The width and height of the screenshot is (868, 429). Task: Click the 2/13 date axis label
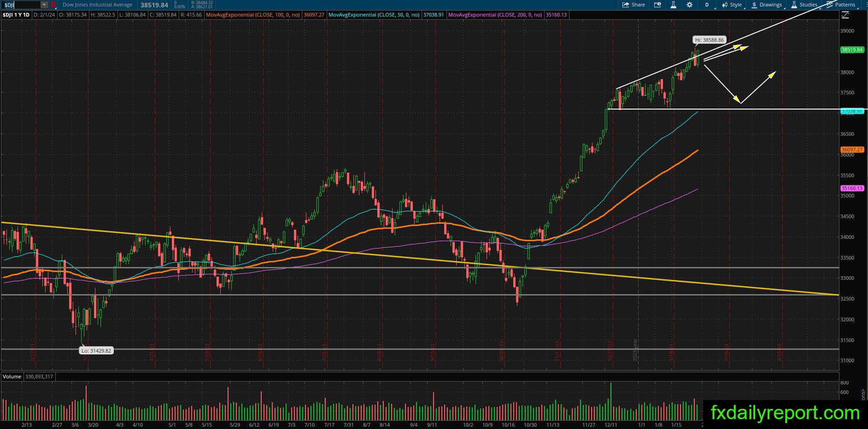click(27, 425)
